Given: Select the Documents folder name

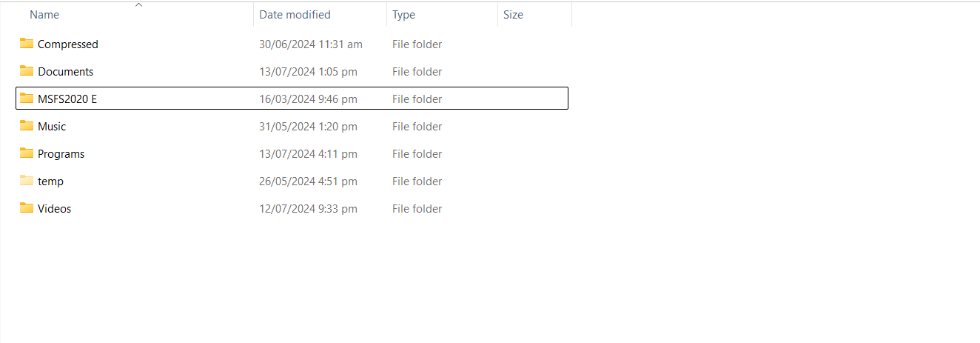Looking at the screenshot, I should point(66,72).
